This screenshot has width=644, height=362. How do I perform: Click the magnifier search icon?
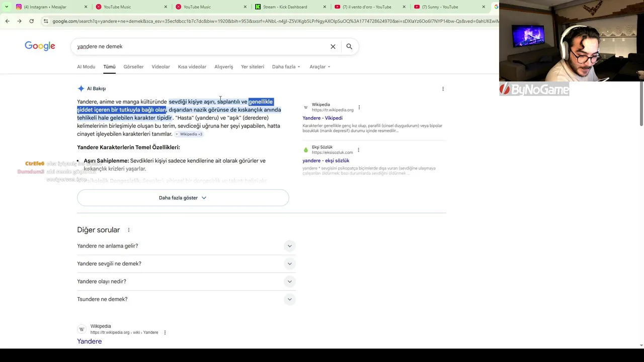click(x=349, y=46)
